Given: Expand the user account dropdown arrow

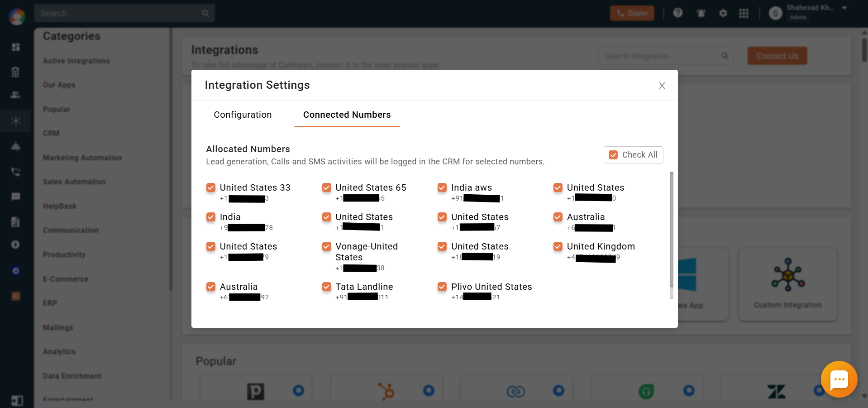Looking at the screenshot, I should (844, 8).
